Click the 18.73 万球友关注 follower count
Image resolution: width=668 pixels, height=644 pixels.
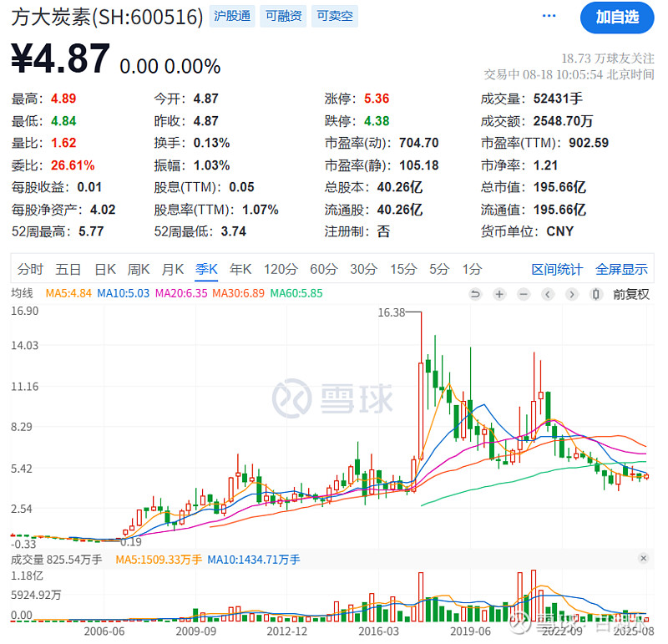tap(608, 58)
